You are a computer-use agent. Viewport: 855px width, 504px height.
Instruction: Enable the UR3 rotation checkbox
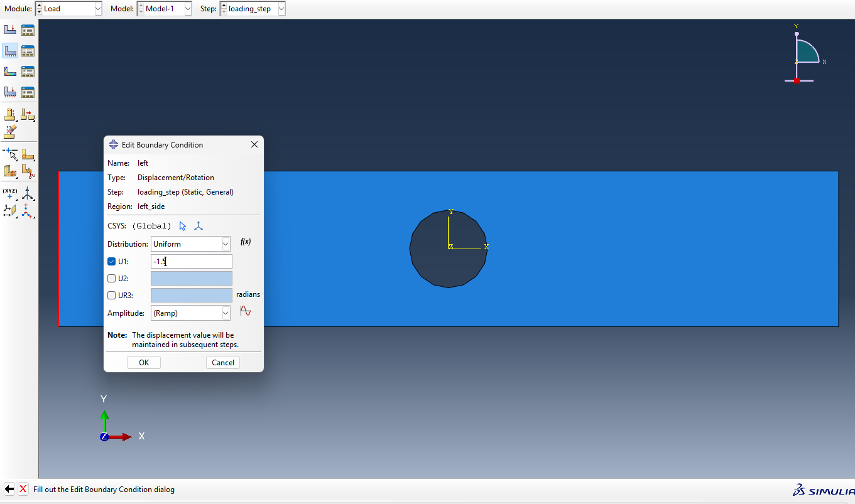click(x=112, y=296)
